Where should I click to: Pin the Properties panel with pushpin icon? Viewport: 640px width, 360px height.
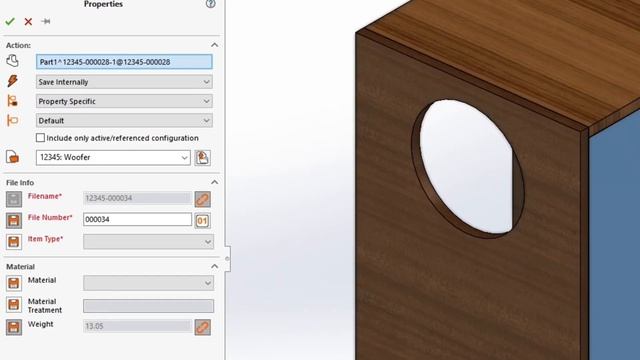click(46, 21)
